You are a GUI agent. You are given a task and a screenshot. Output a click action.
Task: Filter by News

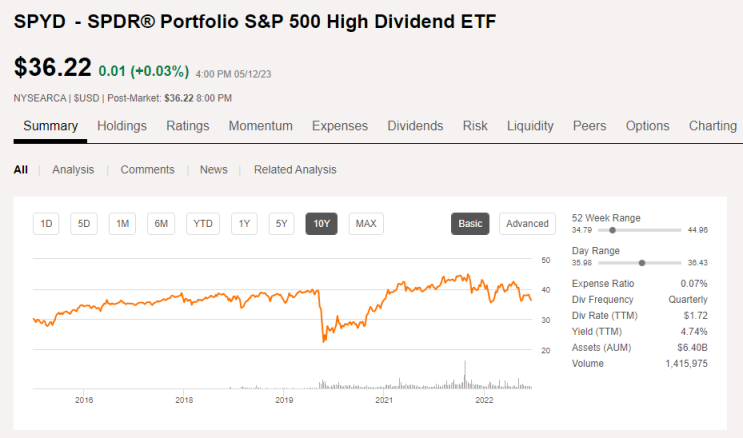click(214, 170)
